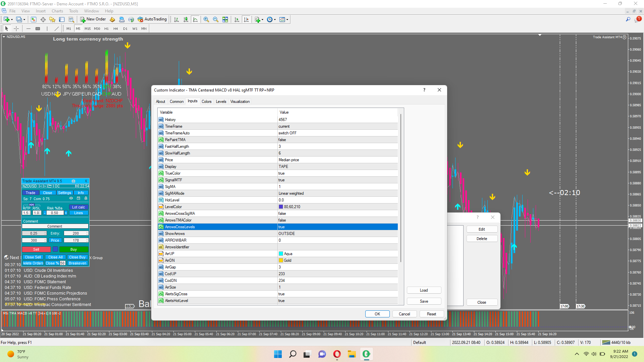Click the bell alert icon in Trade Assistant
This screenshot has height=362, width=644.
click(x=86, y=198)
